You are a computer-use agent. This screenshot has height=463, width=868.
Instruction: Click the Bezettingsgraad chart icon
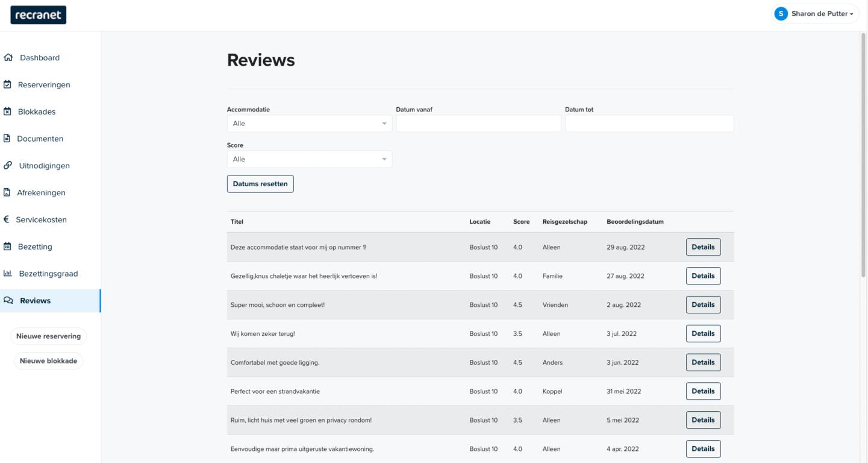click(8, 274)
